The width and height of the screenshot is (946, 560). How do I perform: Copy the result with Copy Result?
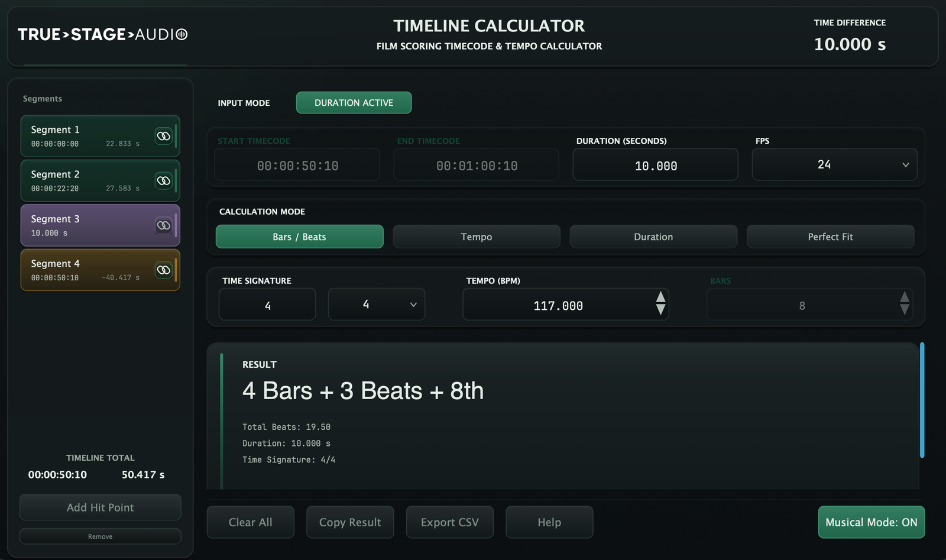pos(350,522)
